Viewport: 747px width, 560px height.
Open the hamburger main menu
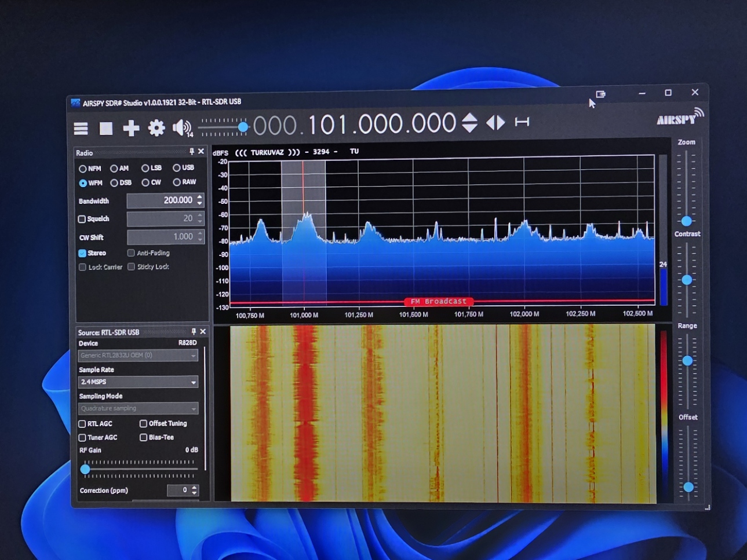click(81, 129)
